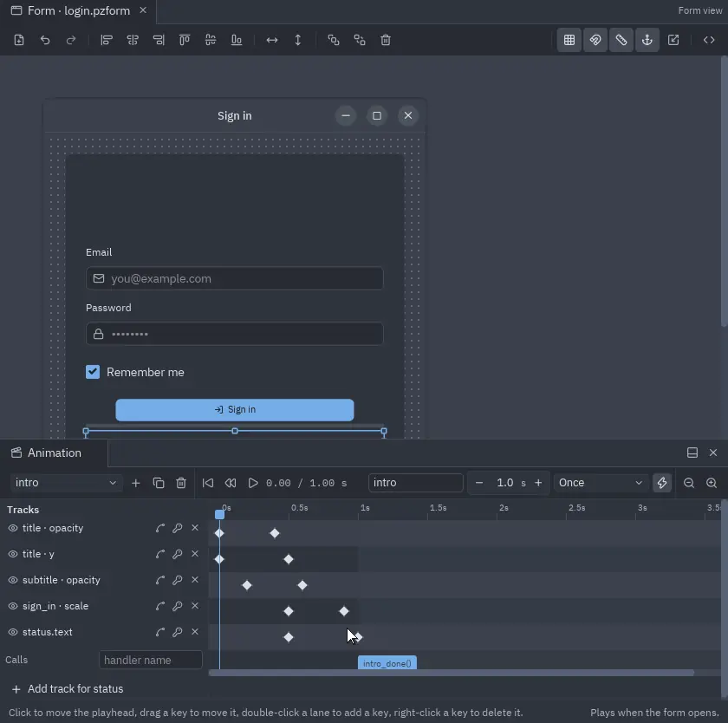Open form preview in external window

[673, 40]
